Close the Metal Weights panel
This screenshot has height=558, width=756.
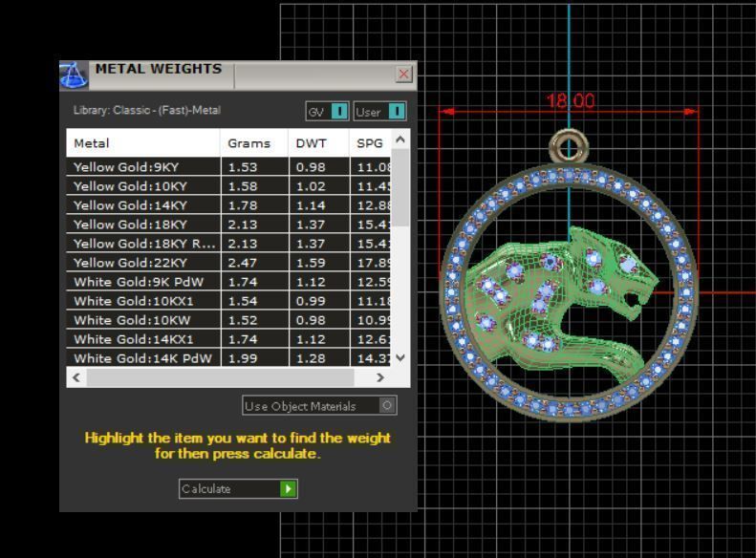(x=403, y=75)
